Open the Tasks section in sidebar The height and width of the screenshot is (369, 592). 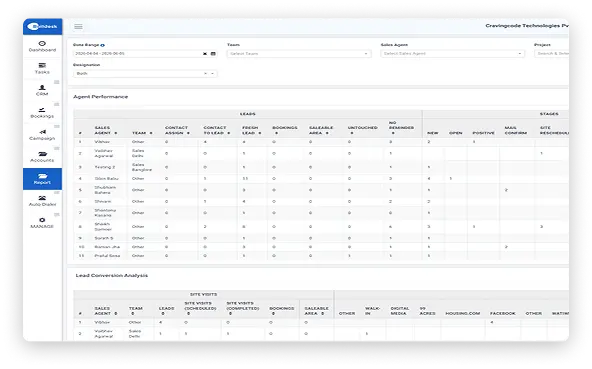[42, 68]
